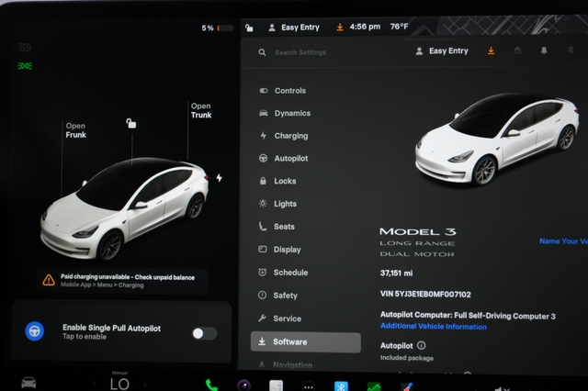Tap the VIN number text
The image size is (588, 391).
pyautogui.click(x=425, y=294)
